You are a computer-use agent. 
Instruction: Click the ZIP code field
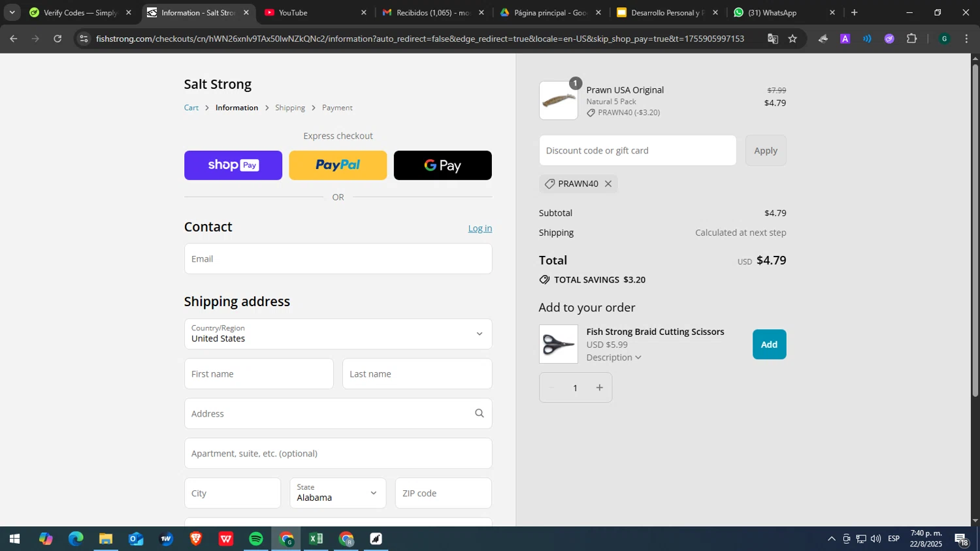[443, 494]
